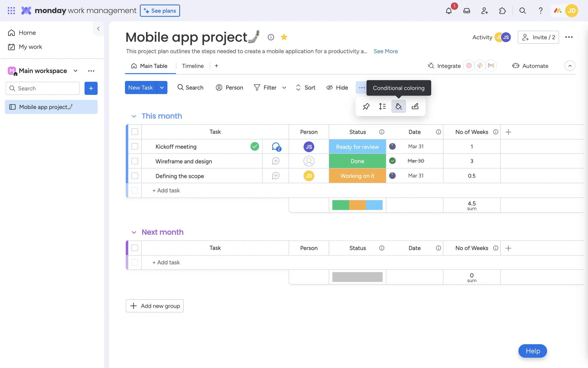Image resolution: width=588 pixels, height=368 pixels.
Task: Click the Conditional coloring paint bucket icon
Action: point(398,106)
